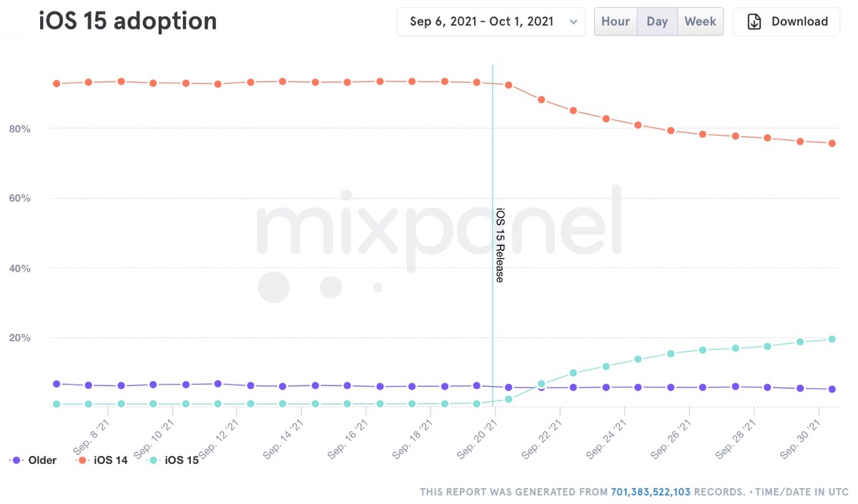Viewport: 858px width, 504px height.
Task: Click the last Older series data point
Action: [832, 389]
